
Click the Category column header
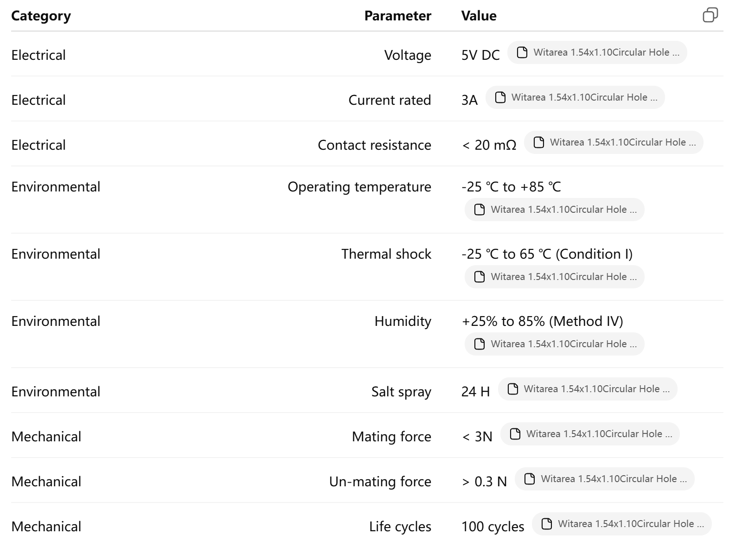click(41, 16)
